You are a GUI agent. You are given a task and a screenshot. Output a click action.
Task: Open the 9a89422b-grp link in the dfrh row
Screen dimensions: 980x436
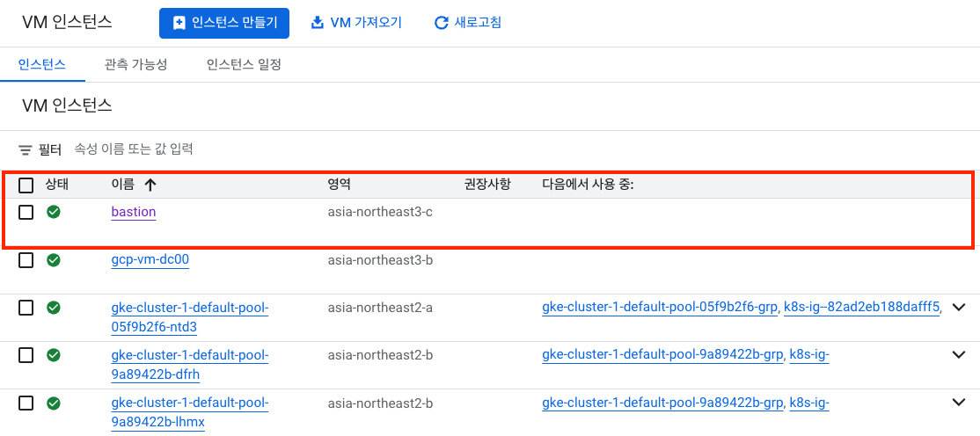[x=662, y=355]
